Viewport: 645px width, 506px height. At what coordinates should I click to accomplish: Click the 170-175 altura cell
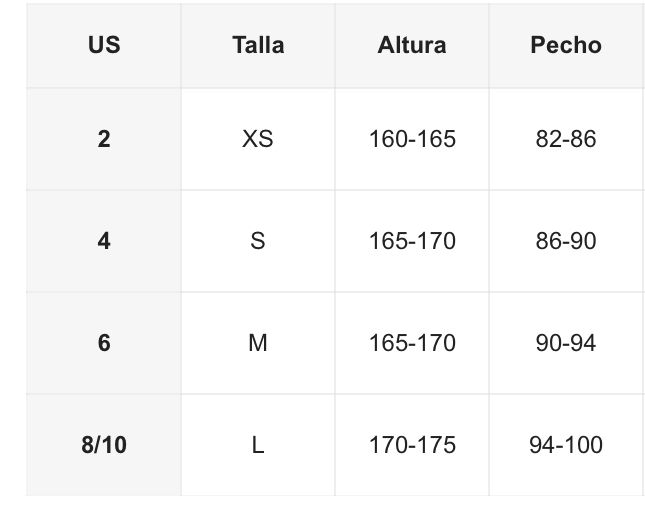[412, 445]
